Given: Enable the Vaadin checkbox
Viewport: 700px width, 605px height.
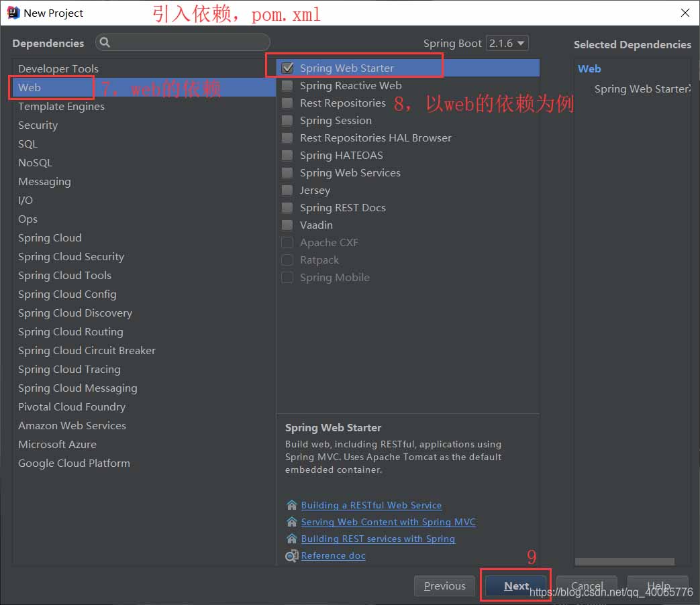Looking at the screenshot, I should click(x=287, y=225).
